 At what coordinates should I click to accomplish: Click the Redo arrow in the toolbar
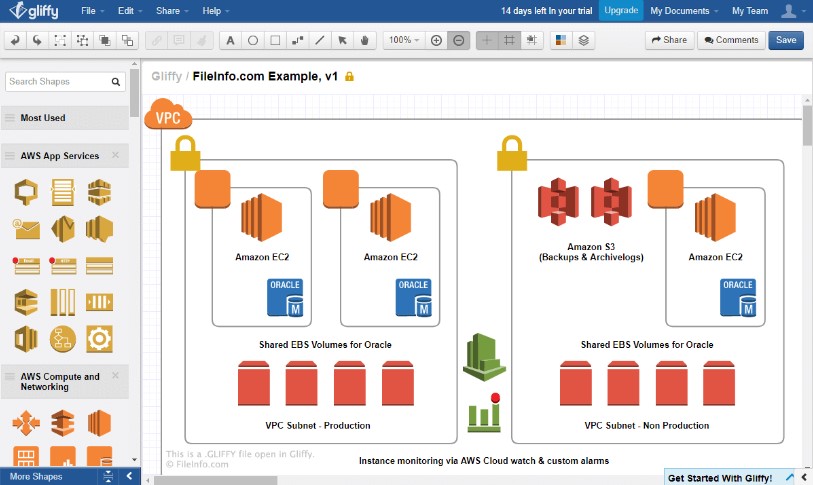37,40
